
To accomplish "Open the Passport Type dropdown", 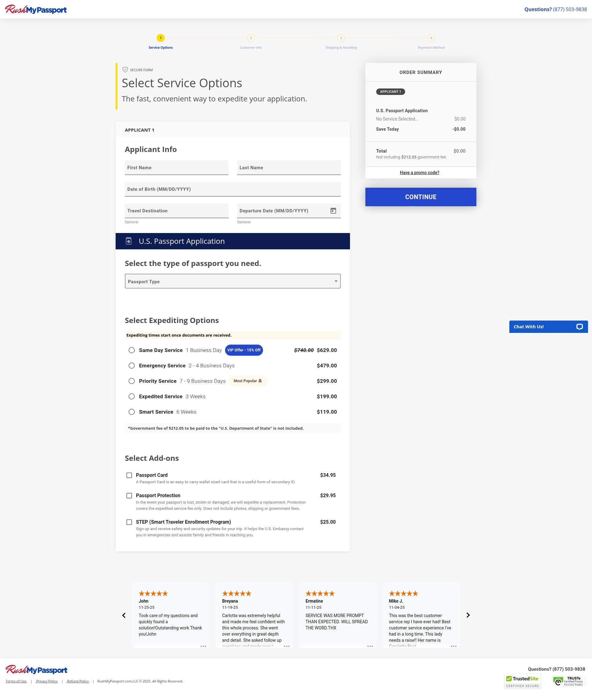I will (232, 281).
